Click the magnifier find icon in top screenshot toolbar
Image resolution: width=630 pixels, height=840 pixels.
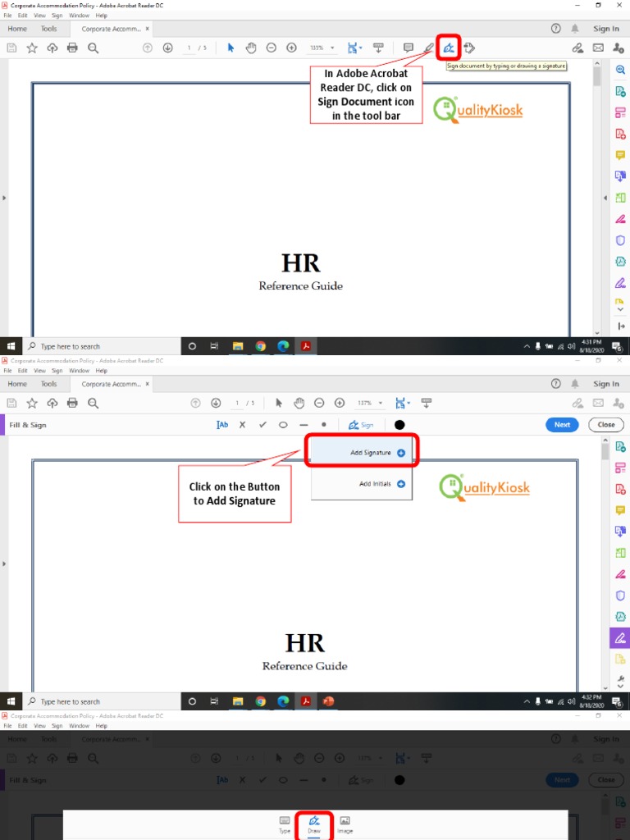click(93, 48)
